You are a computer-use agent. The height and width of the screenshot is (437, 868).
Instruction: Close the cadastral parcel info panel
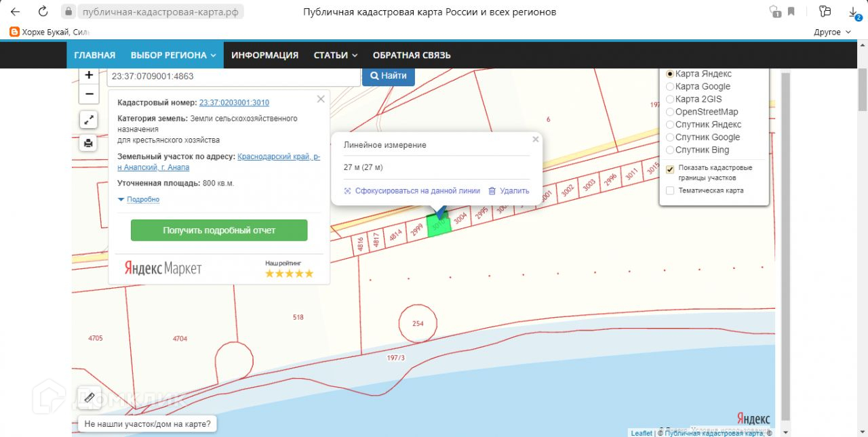point(321,99)
